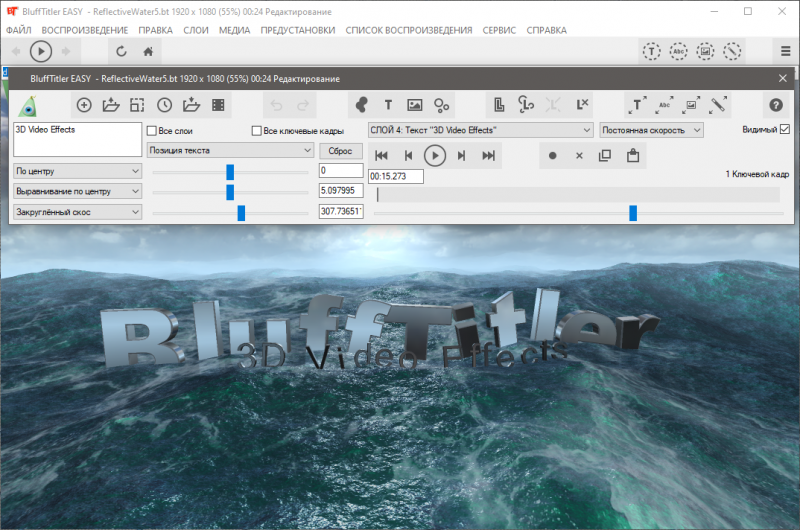Toggle the 'Видимый' checkbox

click(x=785, y=130)
